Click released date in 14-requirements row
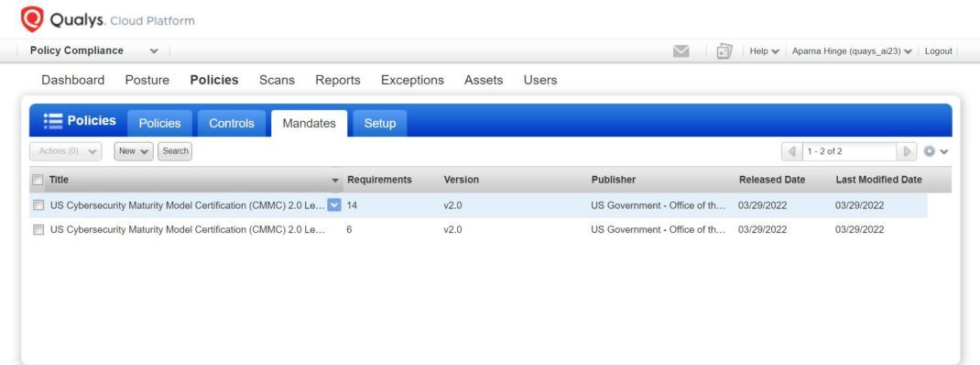 pyautogui.click(x=763, y=205)
